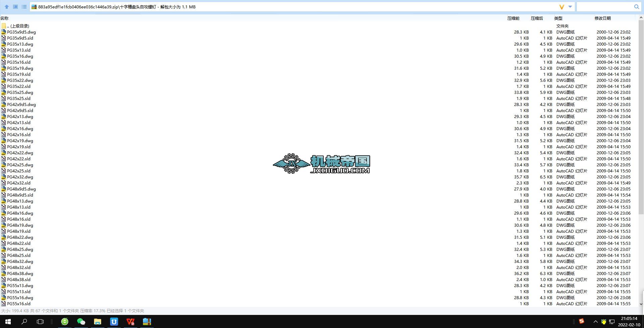Select file name PG48x32.dwg
644x328 pixels.
click(20, 262)
